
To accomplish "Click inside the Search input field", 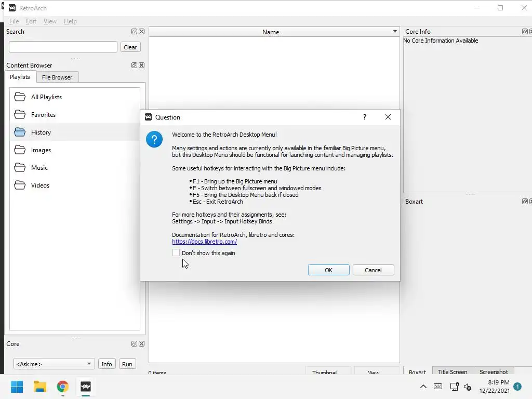I will [63, 47].
